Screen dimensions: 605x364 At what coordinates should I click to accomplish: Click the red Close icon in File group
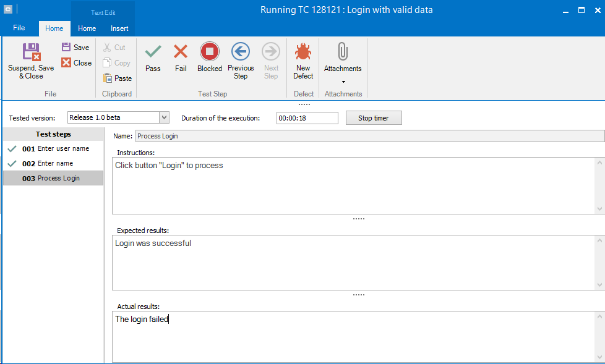tap(66, 63)
